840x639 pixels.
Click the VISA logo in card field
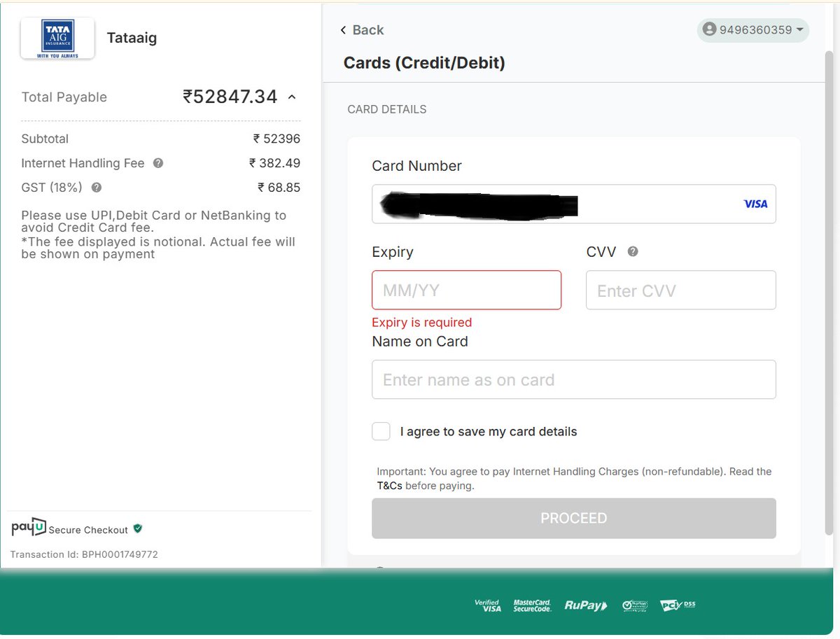coord(755,204)
